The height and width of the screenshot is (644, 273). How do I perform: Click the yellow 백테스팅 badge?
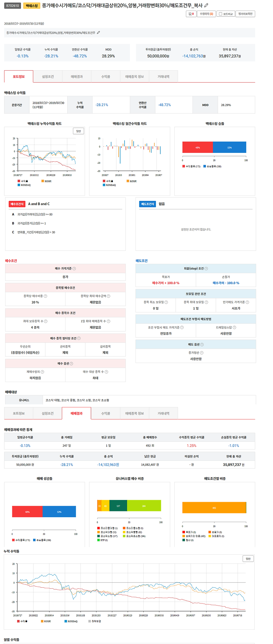click(x=32, y=6)
